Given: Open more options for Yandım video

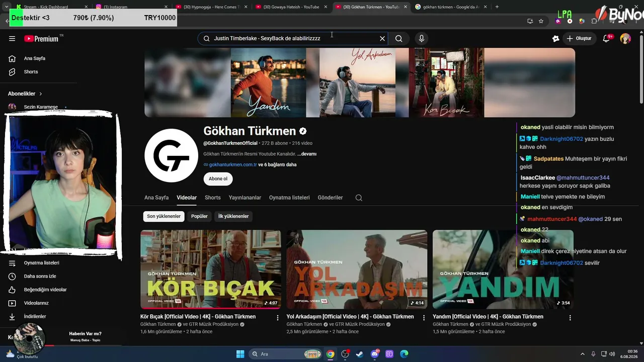Looking at the screenshot, I should 570,318.
